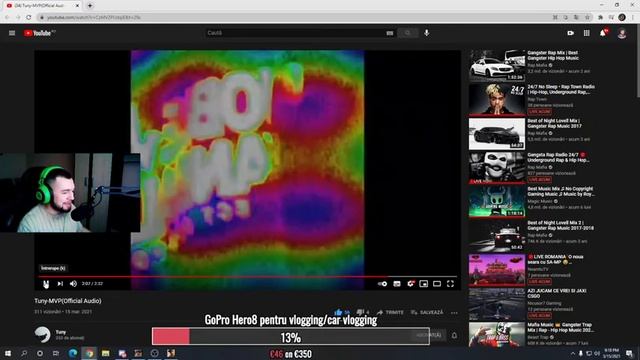Open 24/7 No Sleep Rap Town Radio video
The image size is (640, 360).
click(x=561, y=89)
